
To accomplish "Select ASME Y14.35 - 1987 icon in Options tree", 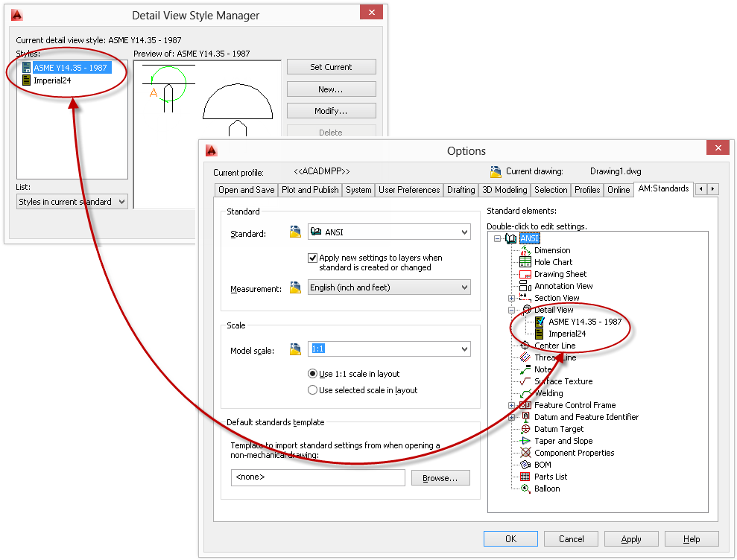I will pyautogui.click(x=540, y=322).
